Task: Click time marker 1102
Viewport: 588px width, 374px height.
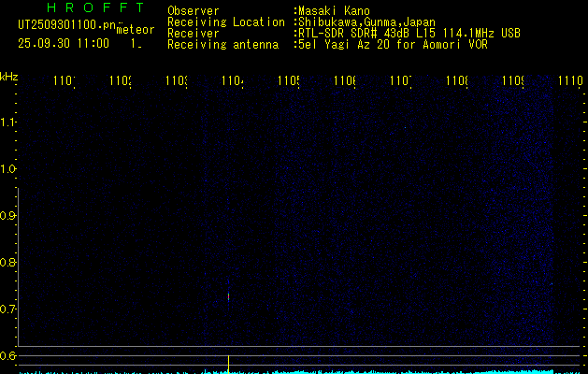Action: (x=121, y=80)
